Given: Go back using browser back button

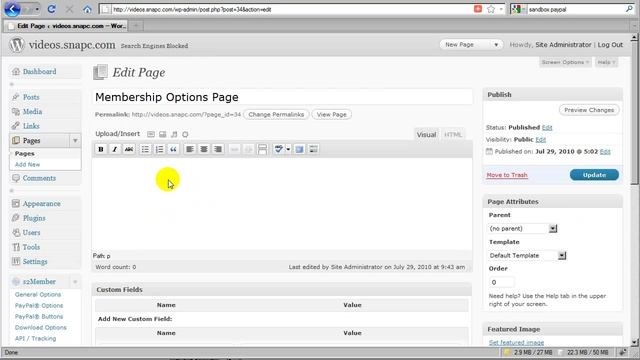Looking at the screenshot, I should [12, 9].
